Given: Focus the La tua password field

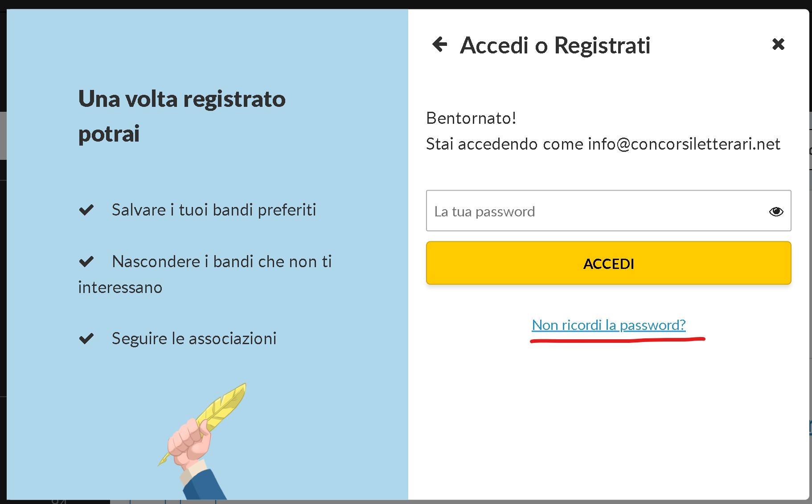Looking at the screenshot, I should point(597,211).
